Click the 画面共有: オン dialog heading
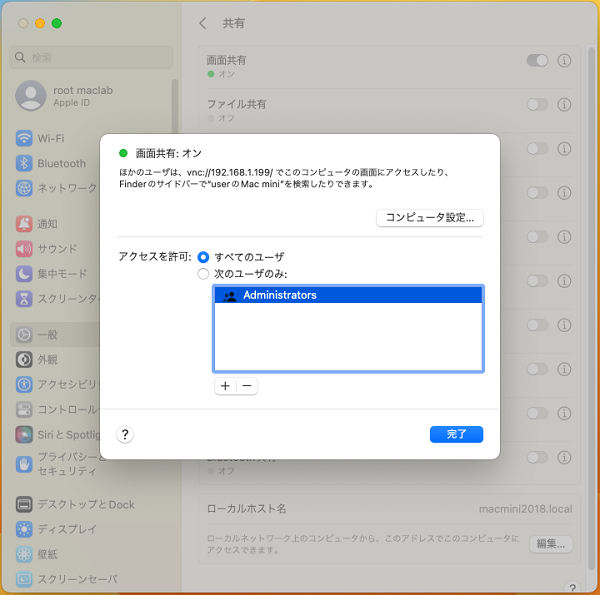 pyautogui.click(x=169, y=153)
